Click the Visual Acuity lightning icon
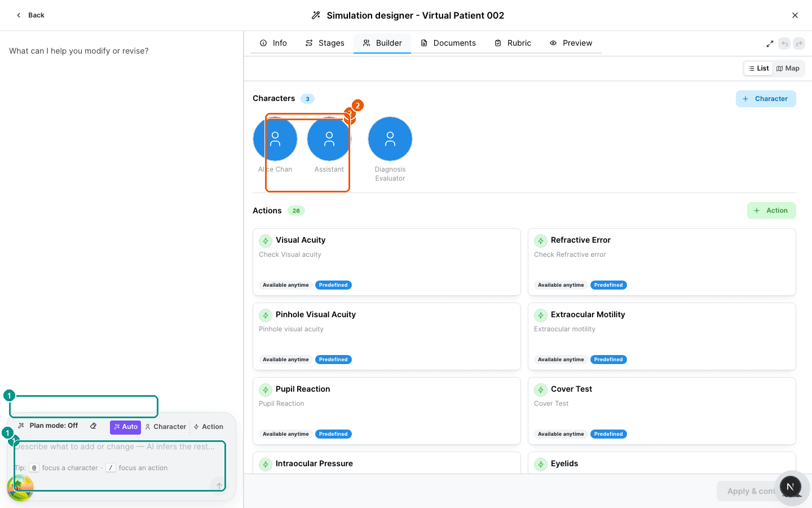Viewport: 812px width, 508px height. click(266, 241)
